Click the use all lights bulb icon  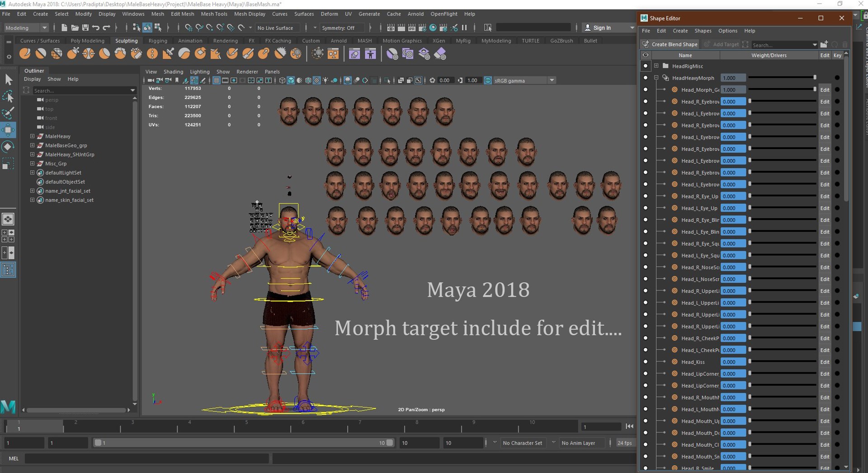pos(325,80)
